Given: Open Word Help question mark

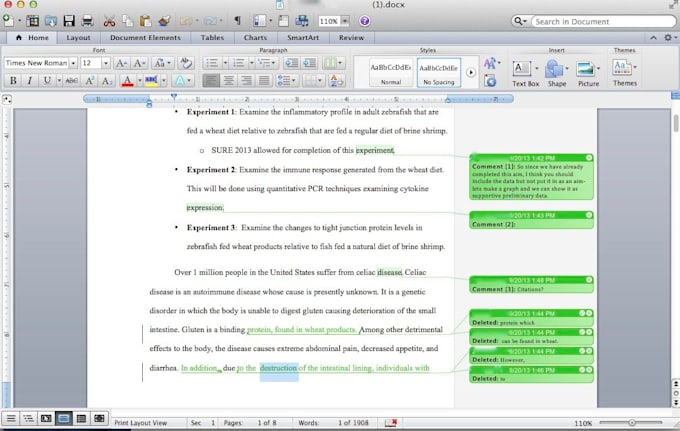Looking at the screenshot, I should (x=365, y=21).
